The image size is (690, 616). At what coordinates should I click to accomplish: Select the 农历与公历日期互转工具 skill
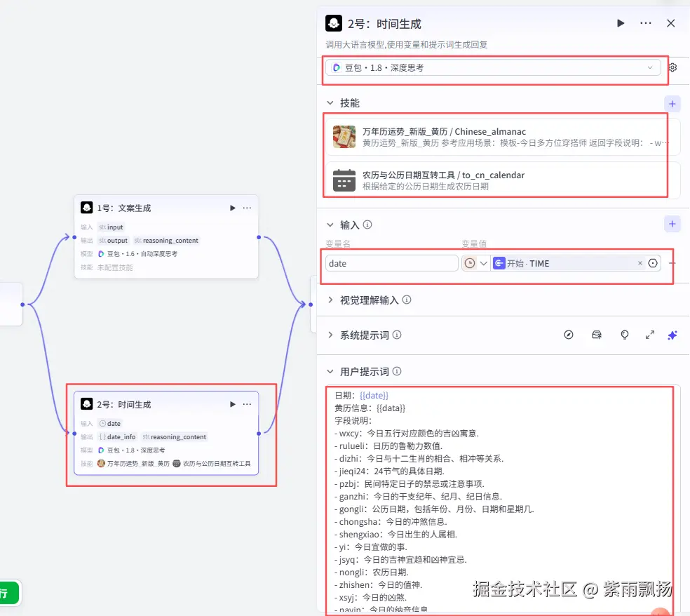coord(503,180)
